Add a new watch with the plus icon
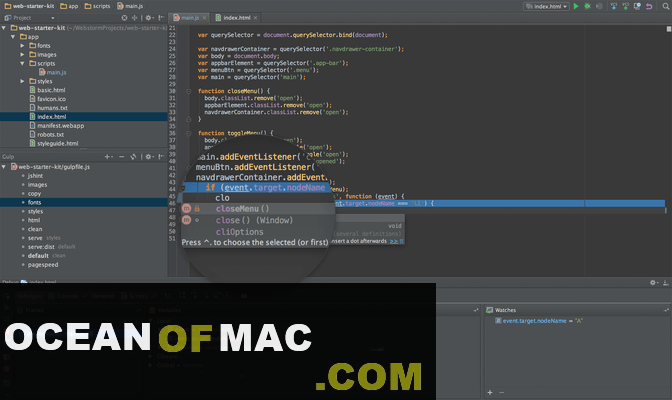 (x=490, y=392)
